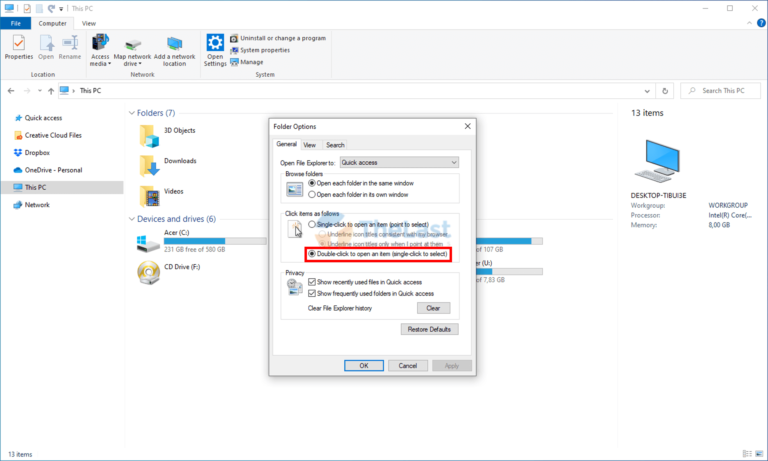768x461 pixels.
Task: Go back with the Back arrow
Action: [11, 91]
